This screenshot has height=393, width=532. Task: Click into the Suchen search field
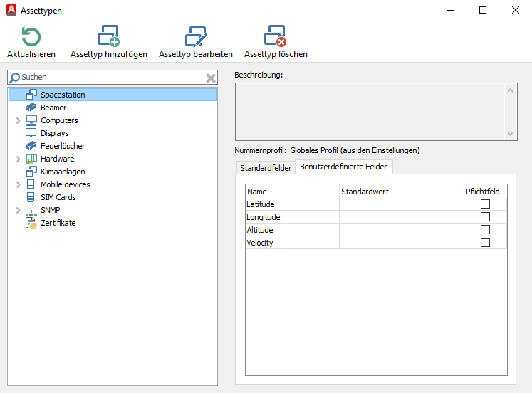(110, 77)
